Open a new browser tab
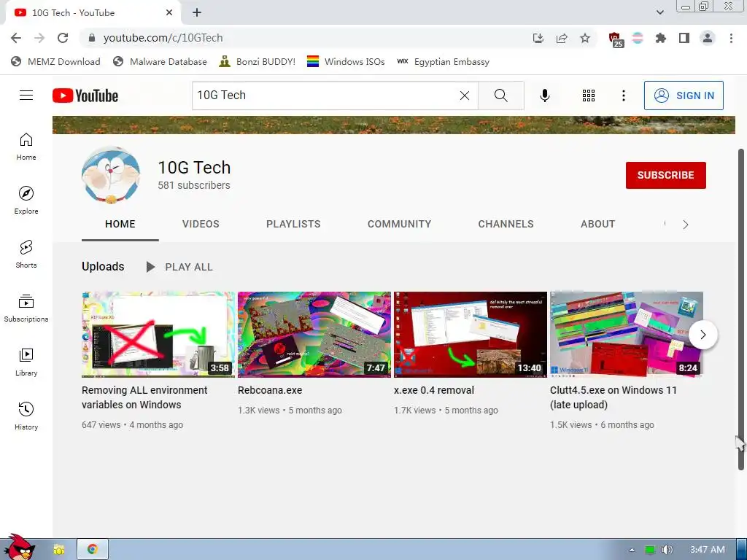 point(197,13)
